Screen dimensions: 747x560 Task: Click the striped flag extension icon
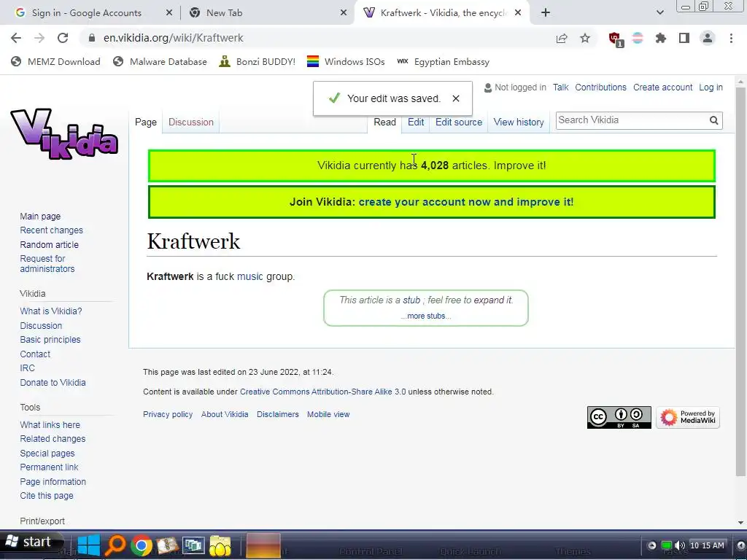coord(638,38)
